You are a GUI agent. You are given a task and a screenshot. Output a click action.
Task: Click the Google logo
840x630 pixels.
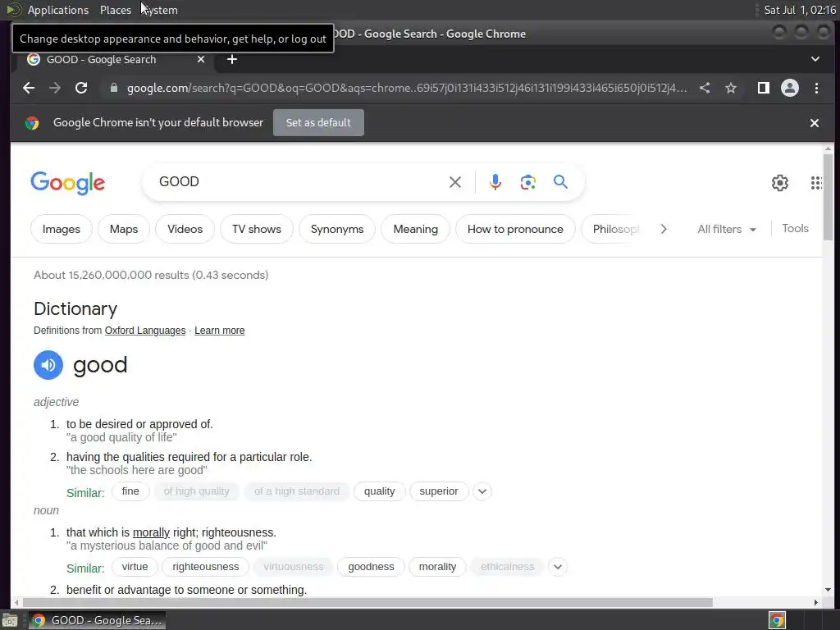[68, 183]
